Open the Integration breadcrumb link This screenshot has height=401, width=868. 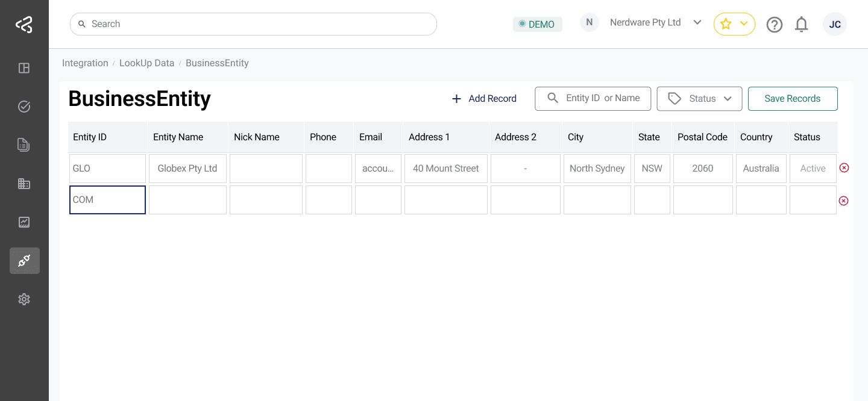click(x=85, y=63)
